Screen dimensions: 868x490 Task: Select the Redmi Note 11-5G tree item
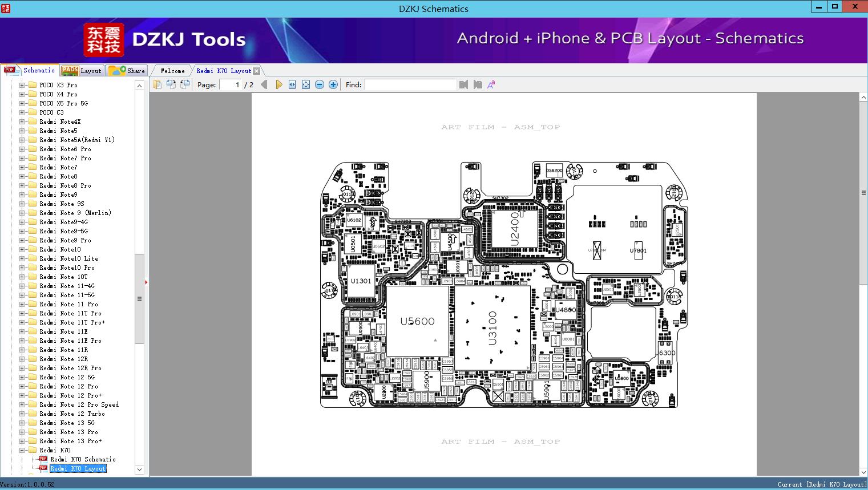[67, 295]
